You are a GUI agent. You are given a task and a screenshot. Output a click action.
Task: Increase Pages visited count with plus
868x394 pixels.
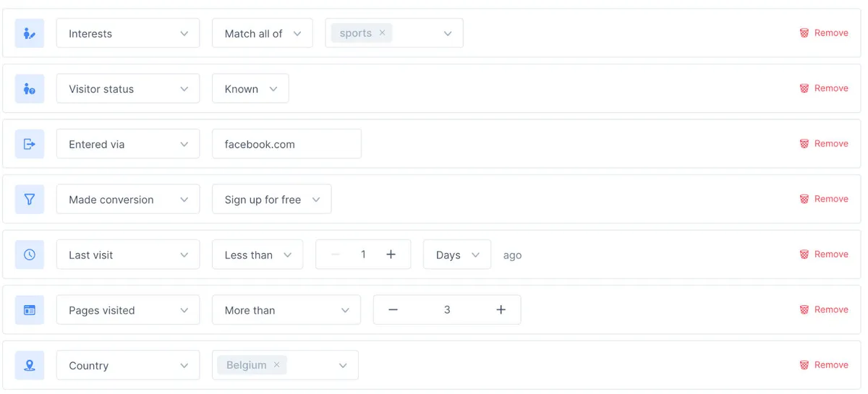[x=501, y=310]
